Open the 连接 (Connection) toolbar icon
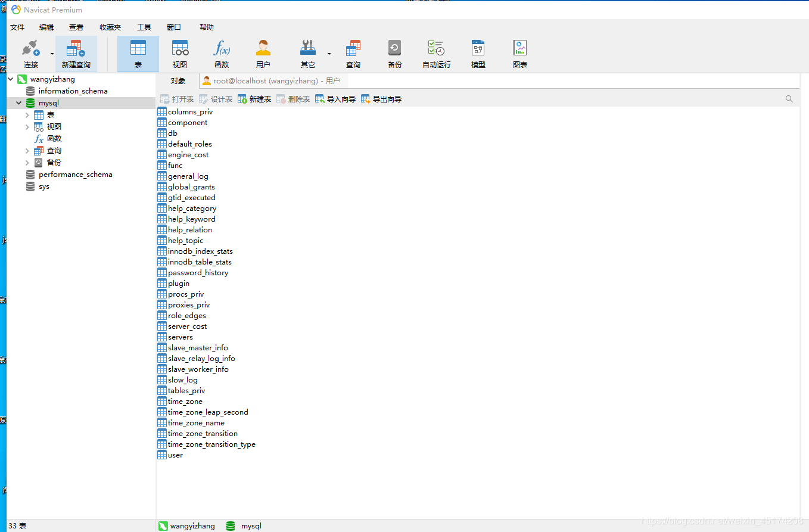The image size is (809, 532). click(31, 54)
